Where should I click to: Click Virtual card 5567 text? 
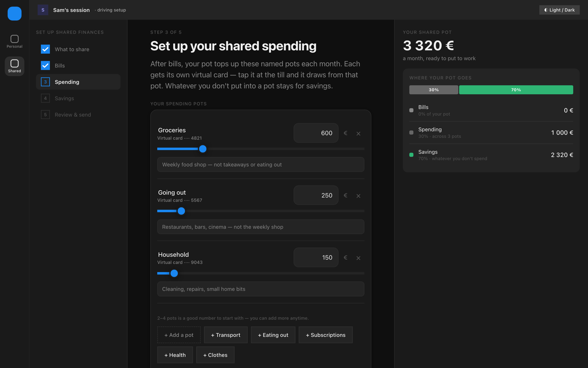(x=180, y=200)
